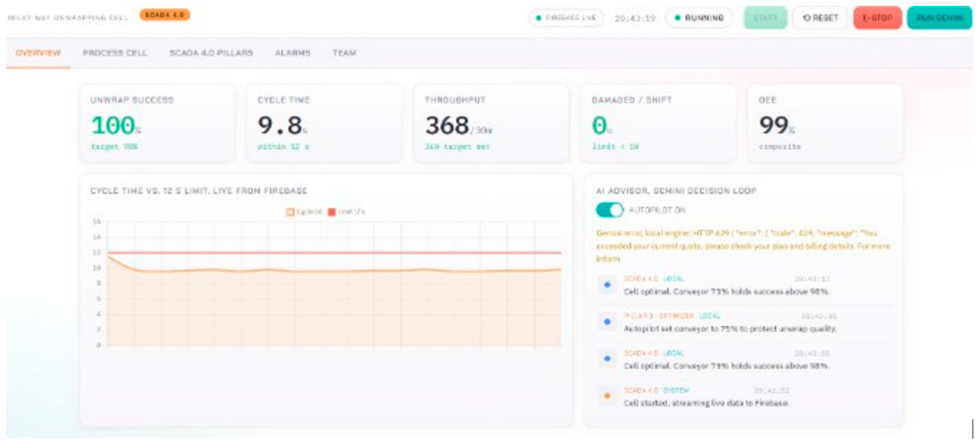Switch to SCADA 4.0 Pillars tab

tap(211, 53)
